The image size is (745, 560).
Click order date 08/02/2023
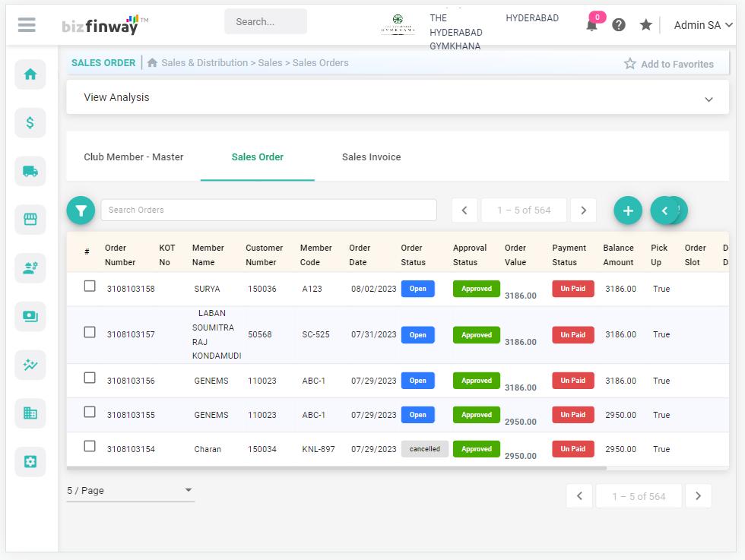click(x=374, y=289)
